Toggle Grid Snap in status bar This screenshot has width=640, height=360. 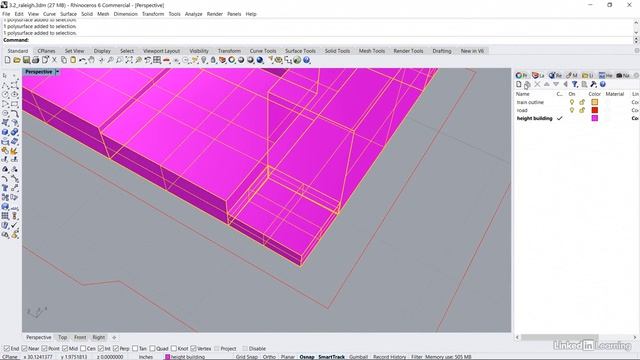(x=247, y=357)
